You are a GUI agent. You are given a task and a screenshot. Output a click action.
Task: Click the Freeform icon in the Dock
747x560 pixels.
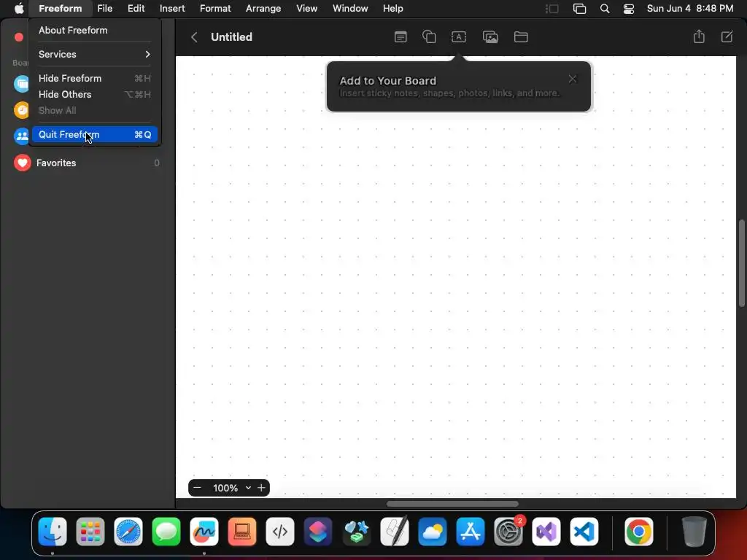(x=204, y=532)
